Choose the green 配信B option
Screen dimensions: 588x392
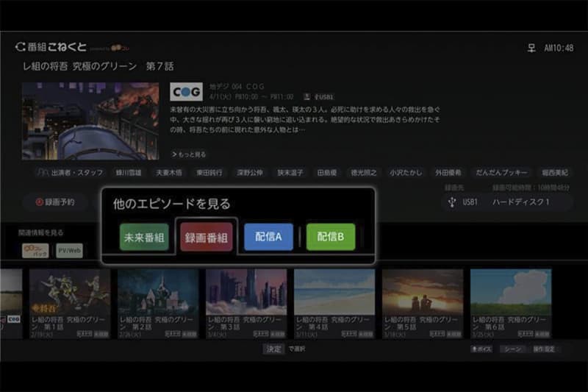(331, 238)
